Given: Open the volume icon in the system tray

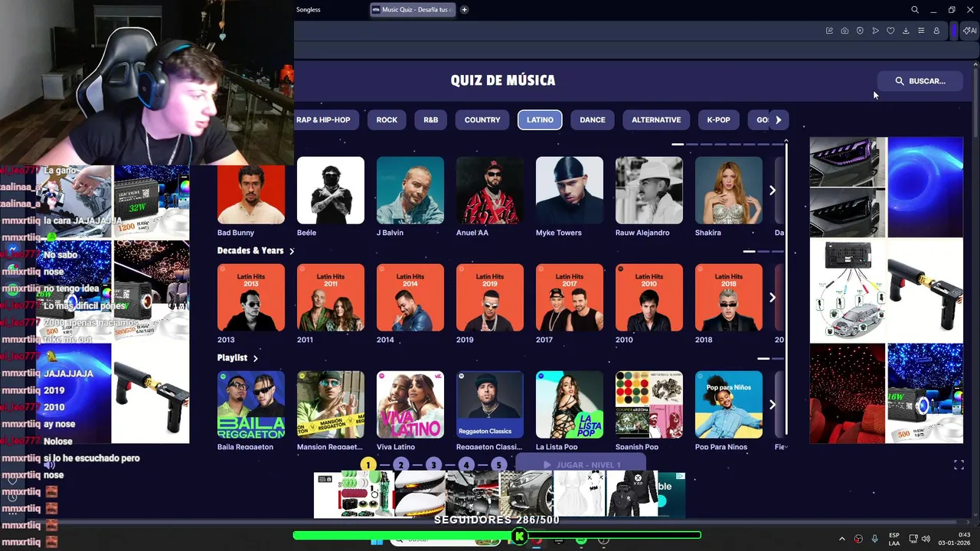Looking at the screenshot, I should [x=926, y=539].
